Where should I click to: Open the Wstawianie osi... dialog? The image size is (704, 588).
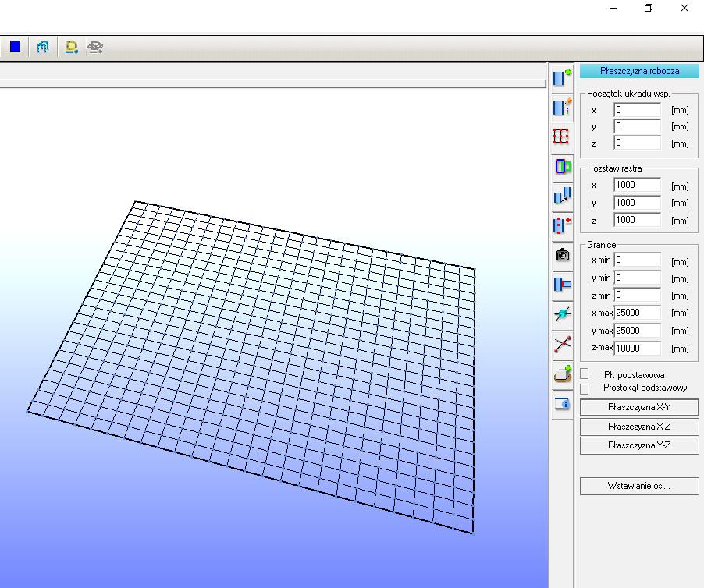(639, 486)
